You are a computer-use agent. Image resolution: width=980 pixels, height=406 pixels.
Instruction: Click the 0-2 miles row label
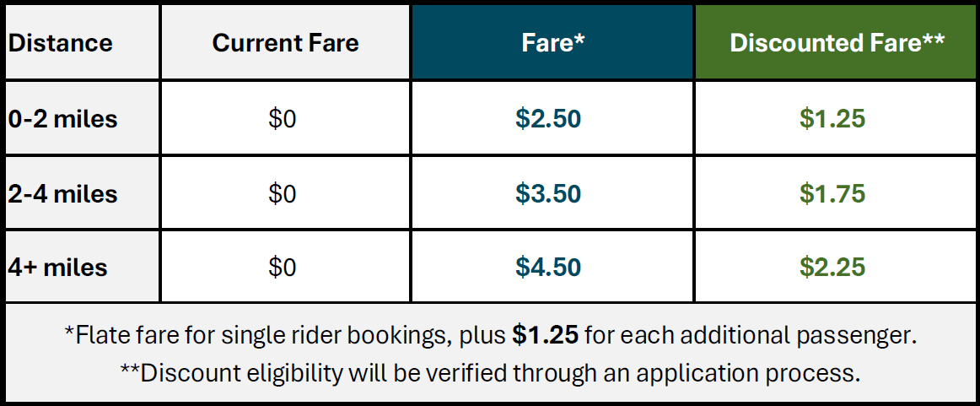pyautogui.click(x=62, y=119)
